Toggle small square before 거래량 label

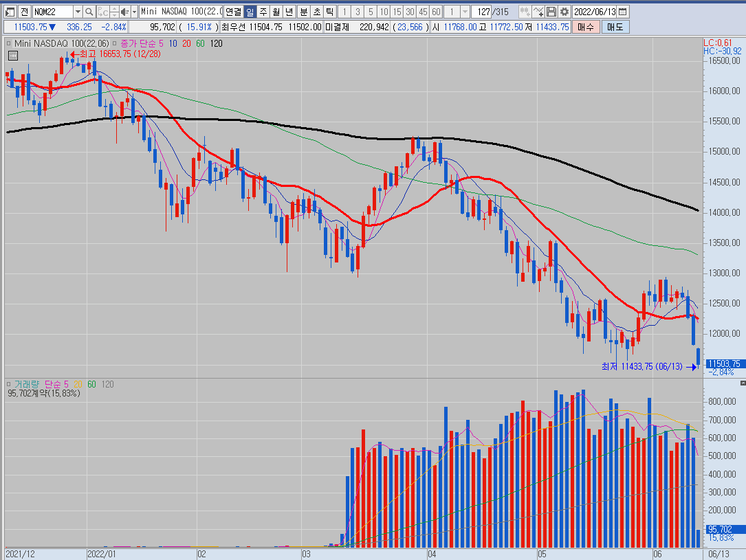(x=8, y=384)
